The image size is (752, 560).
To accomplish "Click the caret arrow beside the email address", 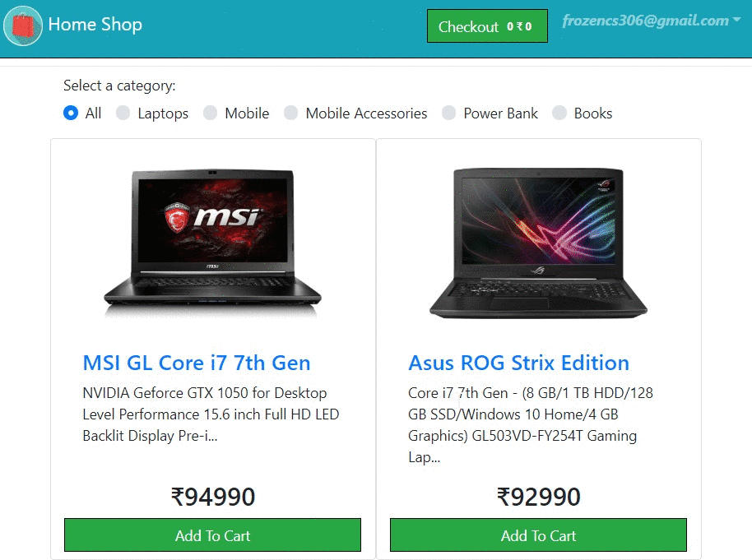I will (x=736, y=20).
